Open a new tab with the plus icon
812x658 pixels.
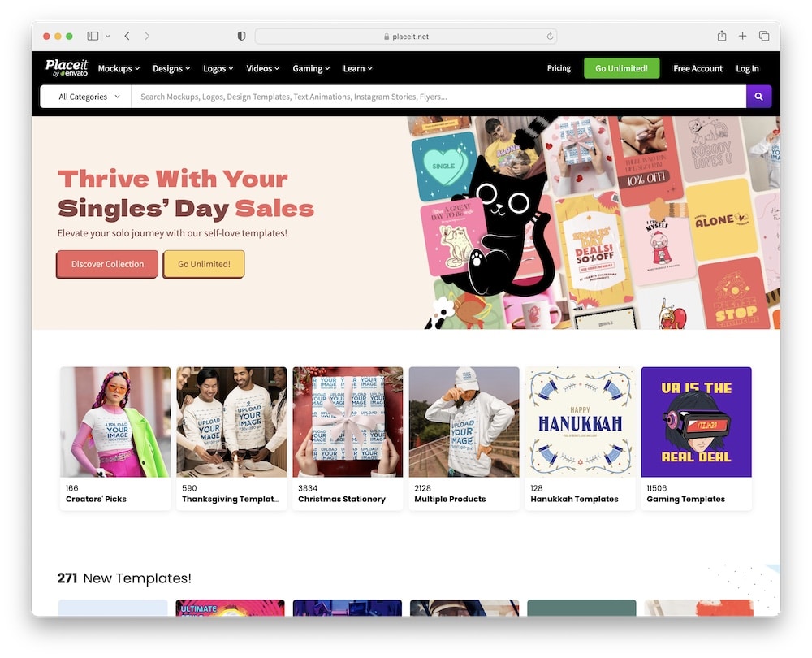(743, 36)
